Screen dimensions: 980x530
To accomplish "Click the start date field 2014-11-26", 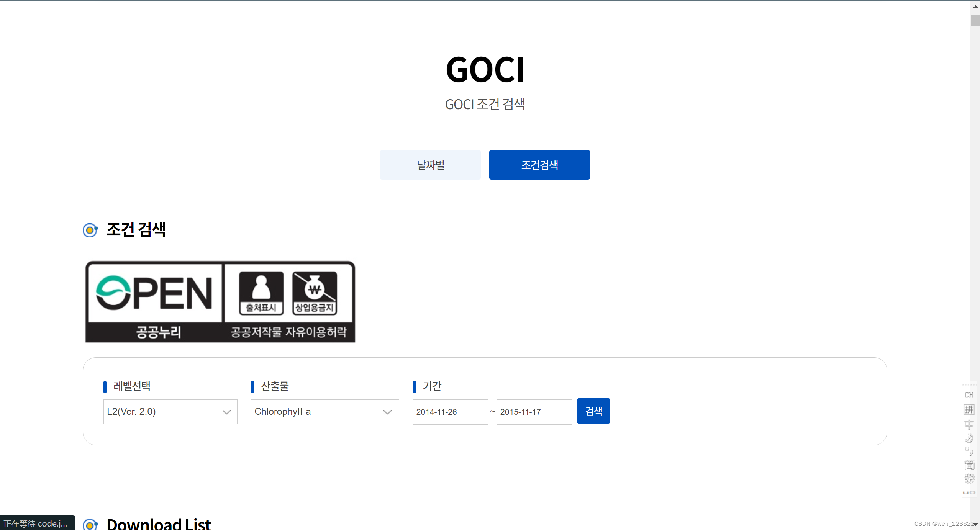I will 450,412.
